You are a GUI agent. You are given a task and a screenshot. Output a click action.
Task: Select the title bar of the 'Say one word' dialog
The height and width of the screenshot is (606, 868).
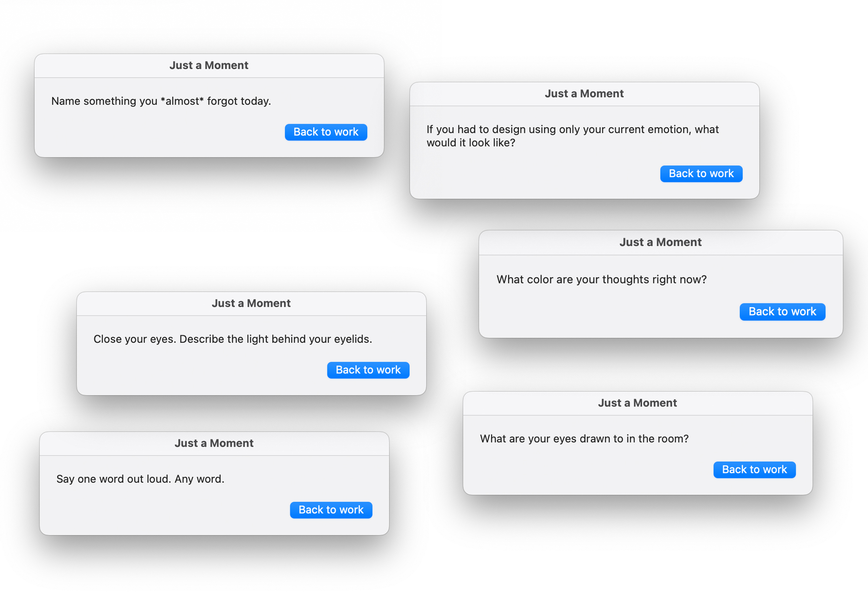click(214, 444)
